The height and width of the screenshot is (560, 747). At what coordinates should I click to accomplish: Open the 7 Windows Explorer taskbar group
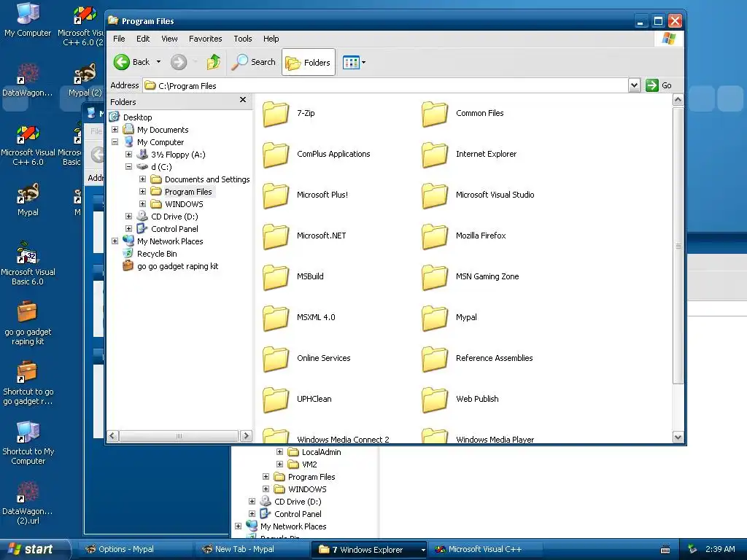(x=370, y=550)
